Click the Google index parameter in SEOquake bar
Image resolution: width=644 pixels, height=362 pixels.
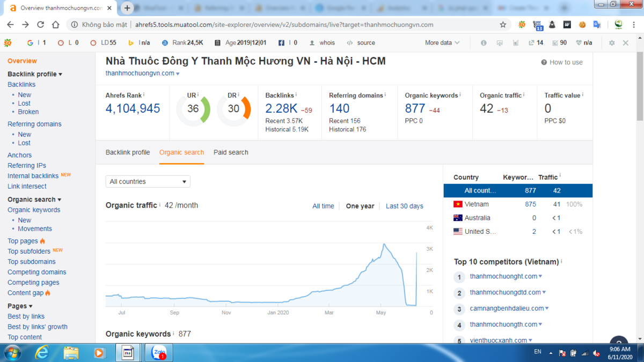tap(36, 43)
